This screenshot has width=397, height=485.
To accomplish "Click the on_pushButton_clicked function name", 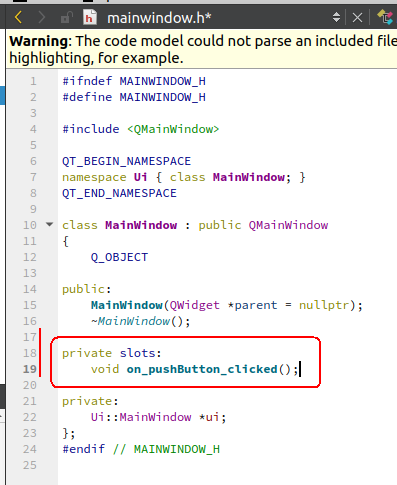I will (202, 369).
